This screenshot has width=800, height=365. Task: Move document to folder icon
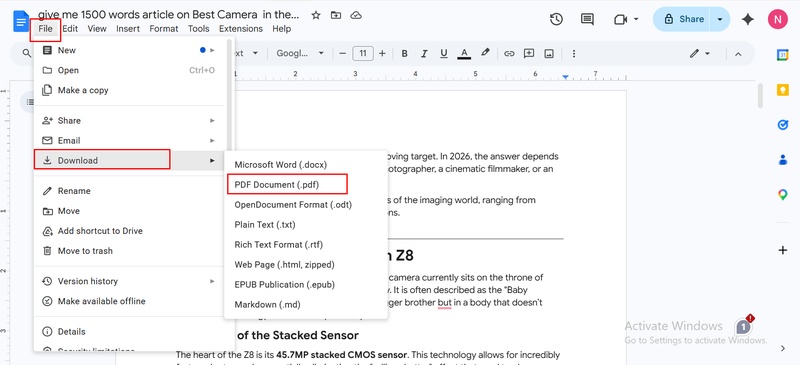pyautogui.click(x=336, y=15)
